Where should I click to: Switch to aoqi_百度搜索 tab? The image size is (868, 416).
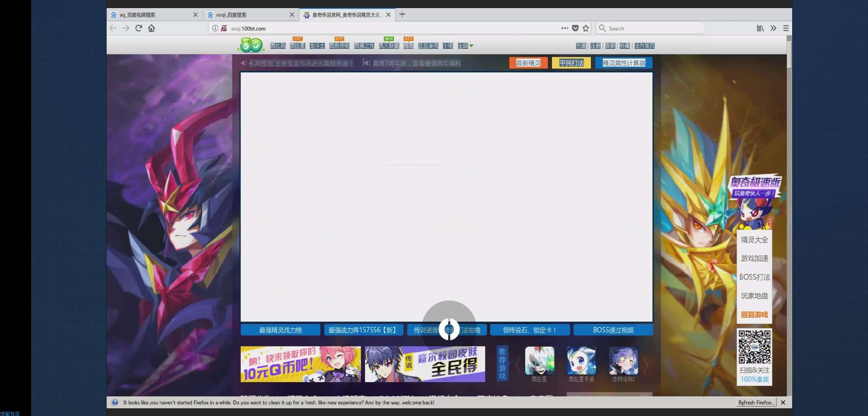(251, 15)
